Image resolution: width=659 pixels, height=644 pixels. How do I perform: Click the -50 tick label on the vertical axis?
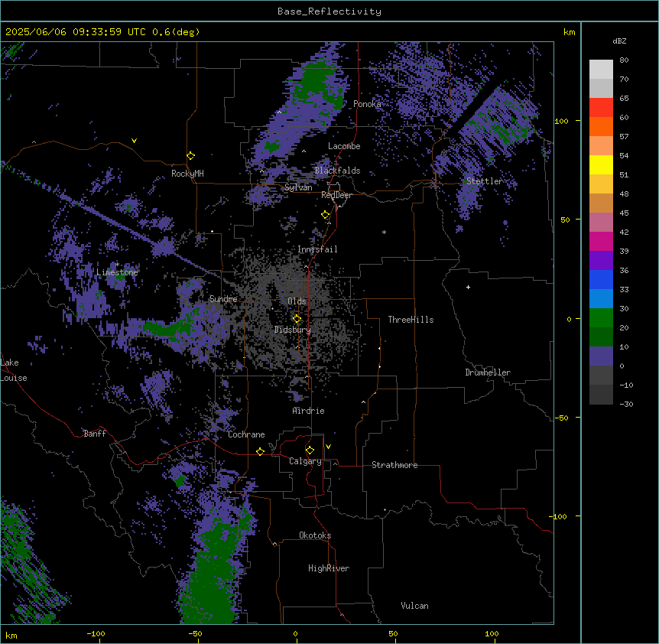pos(561,418)
